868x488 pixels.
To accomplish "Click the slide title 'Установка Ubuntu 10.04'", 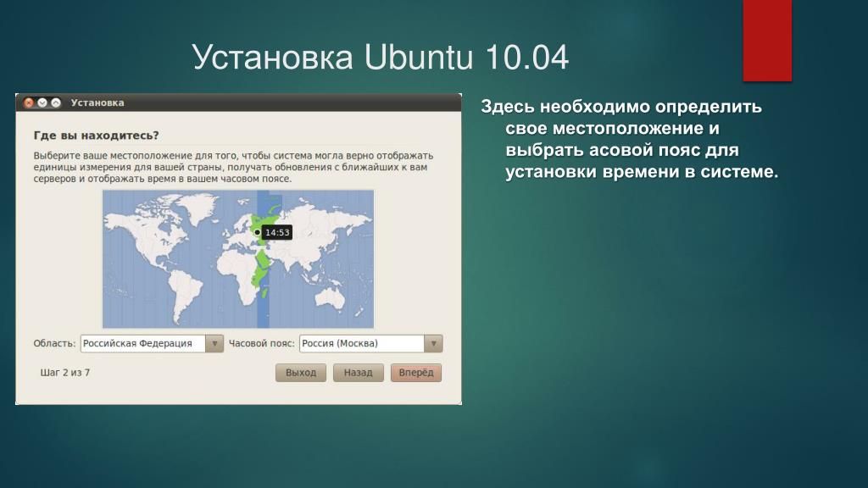I will (381, 57).
